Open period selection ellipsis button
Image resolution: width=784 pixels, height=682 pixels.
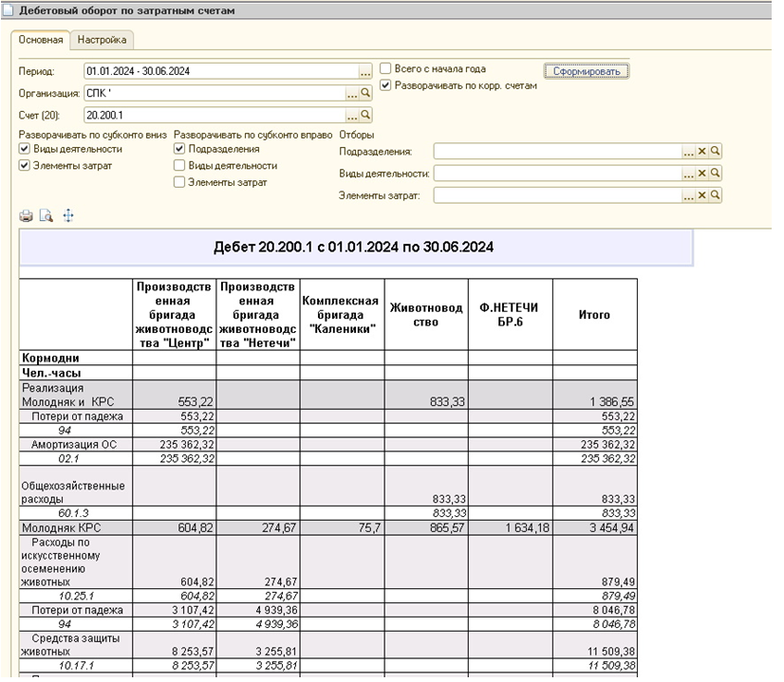click(366, 71)
